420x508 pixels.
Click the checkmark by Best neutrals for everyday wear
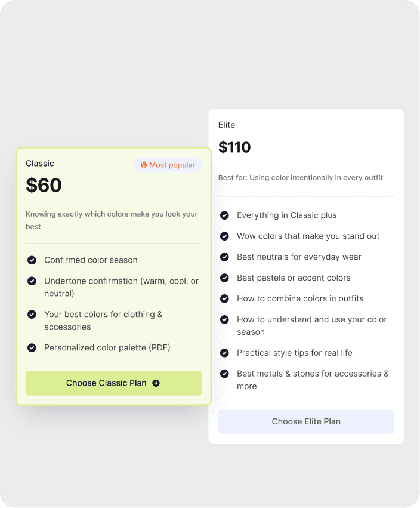224,257
